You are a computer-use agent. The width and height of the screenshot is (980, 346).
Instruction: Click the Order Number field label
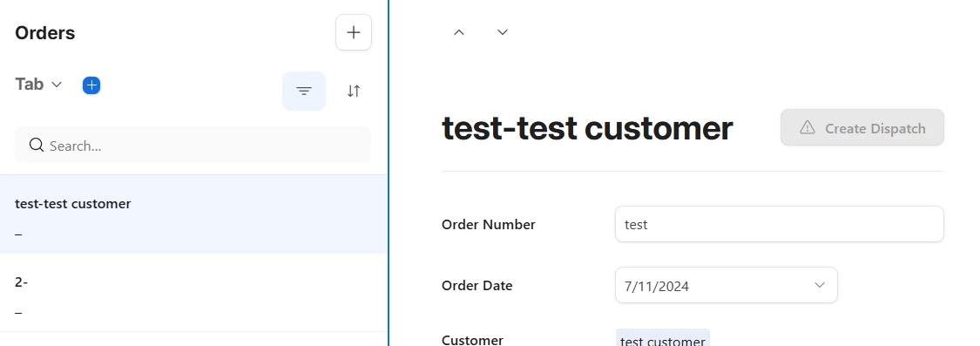[x=488, y=225]
